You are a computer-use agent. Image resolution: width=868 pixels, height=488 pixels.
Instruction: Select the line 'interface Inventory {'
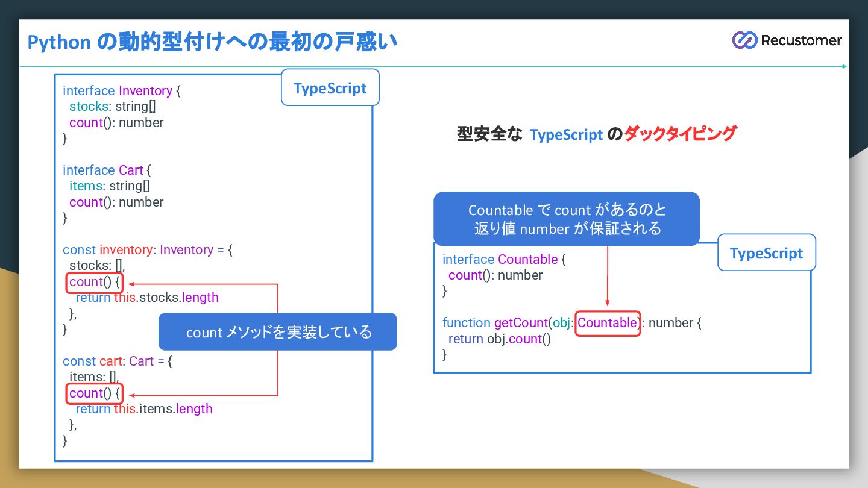122,91
